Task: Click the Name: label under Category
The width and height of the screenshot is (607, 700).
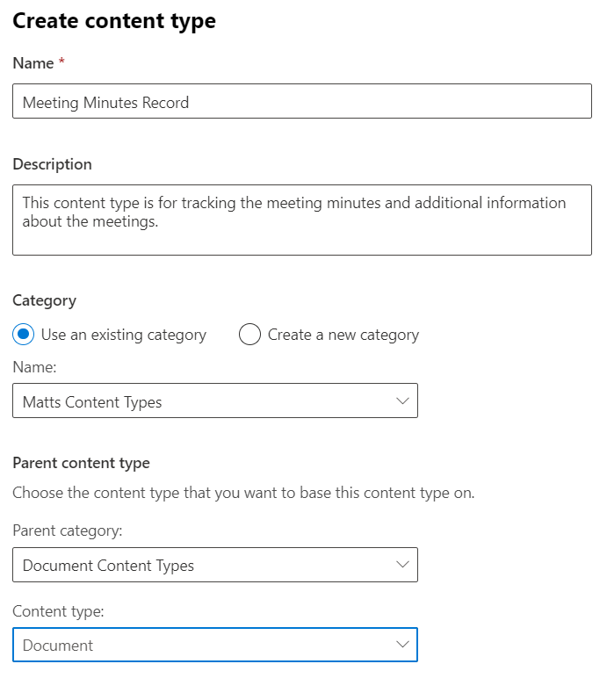Action: tap(35, 367)
